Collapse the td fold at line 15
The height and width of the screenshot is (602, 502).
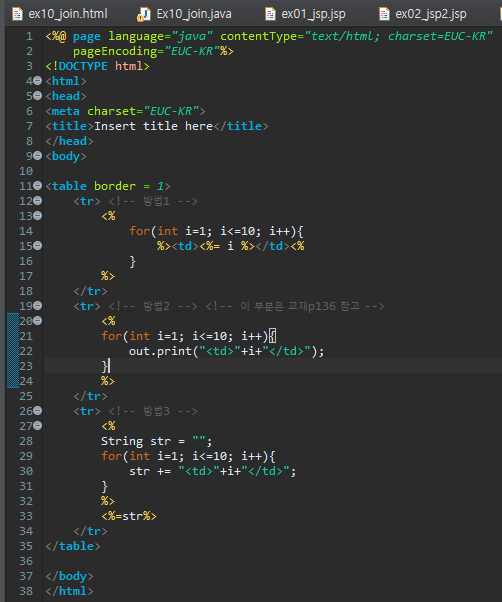37,245
